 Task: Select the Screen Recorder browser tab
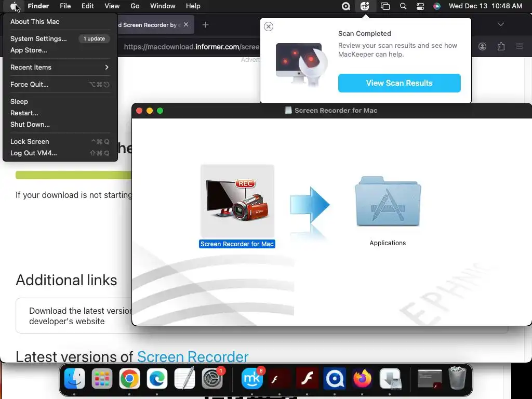[149, 25]
